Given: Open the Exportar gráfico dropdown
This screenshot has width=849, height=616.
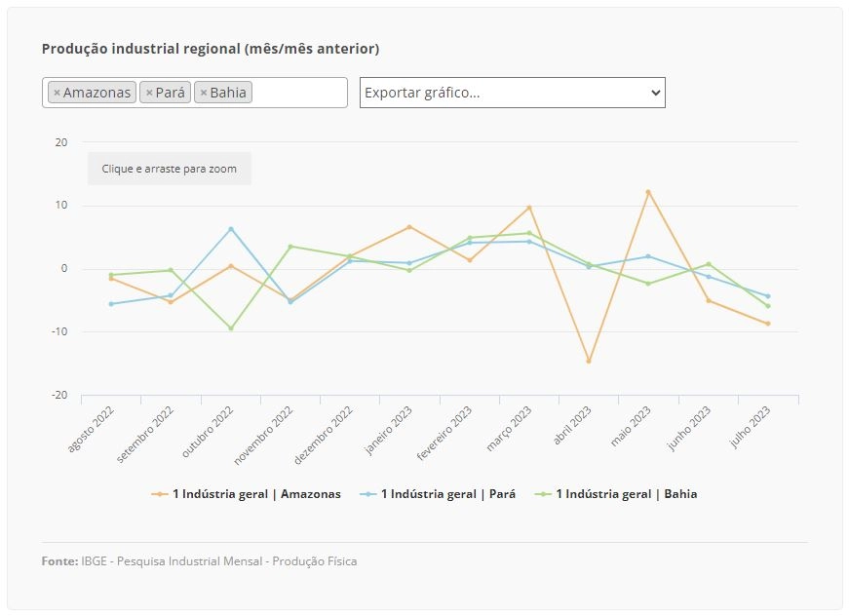Looking at the screenshot, I should tap(512, 93).
